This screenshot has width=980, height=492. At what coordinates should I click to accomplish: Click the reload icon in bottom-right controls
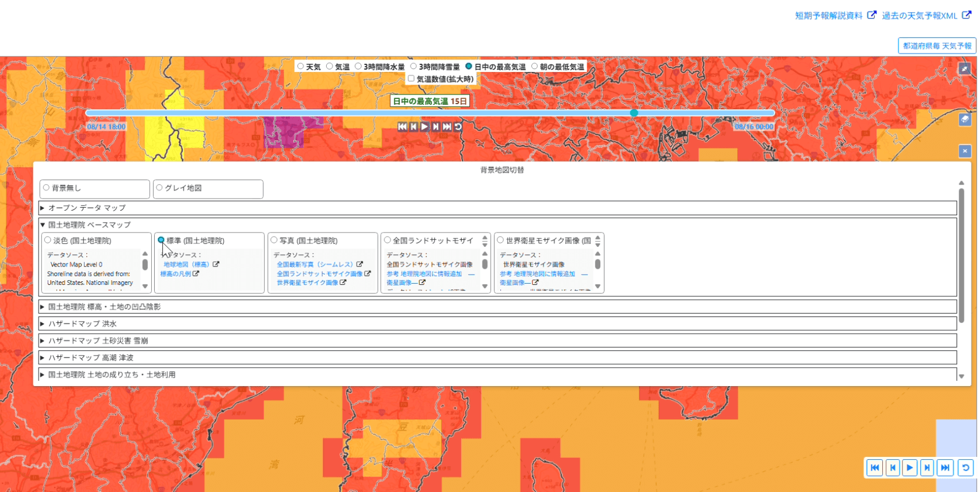point(966,468)
